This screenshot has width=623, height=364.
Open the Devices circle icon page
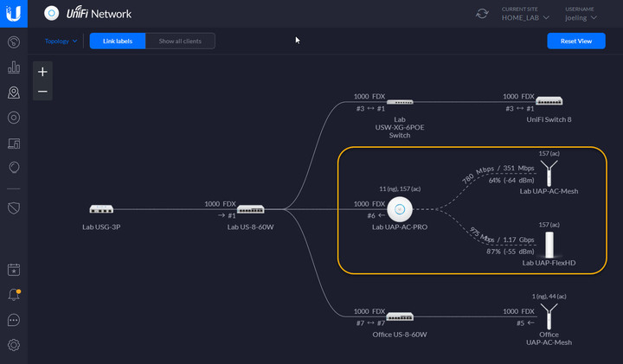14,118
